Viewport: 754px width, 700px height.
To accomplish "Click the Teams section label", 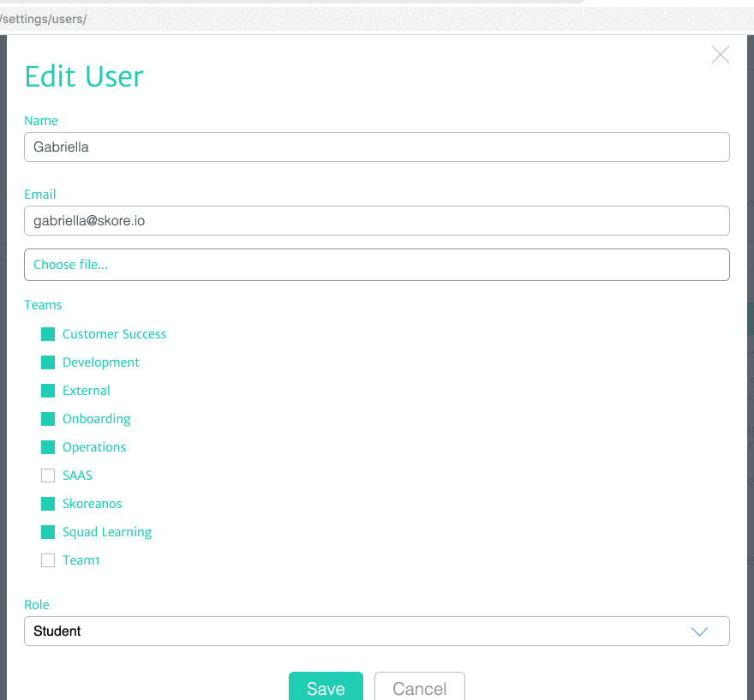I will (x=44, y=305).
